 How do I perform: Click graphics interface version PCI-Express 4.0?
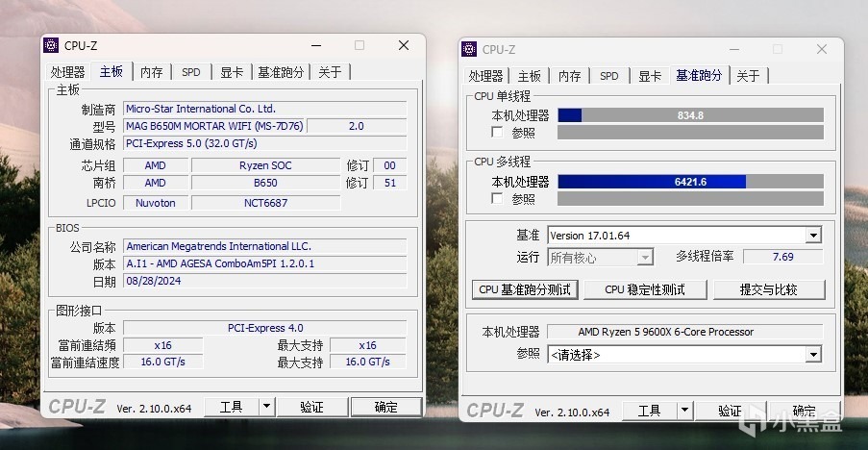click(x=264, y=328)
